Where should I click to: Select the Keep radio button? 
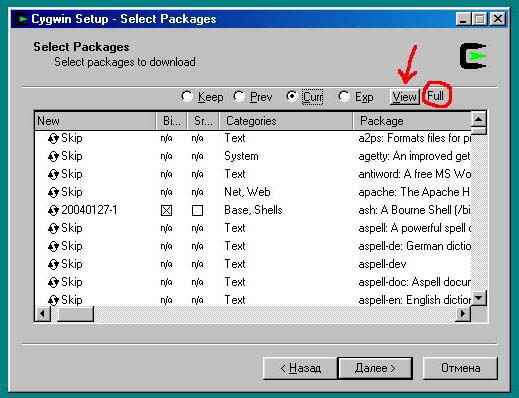coord(187,97)
